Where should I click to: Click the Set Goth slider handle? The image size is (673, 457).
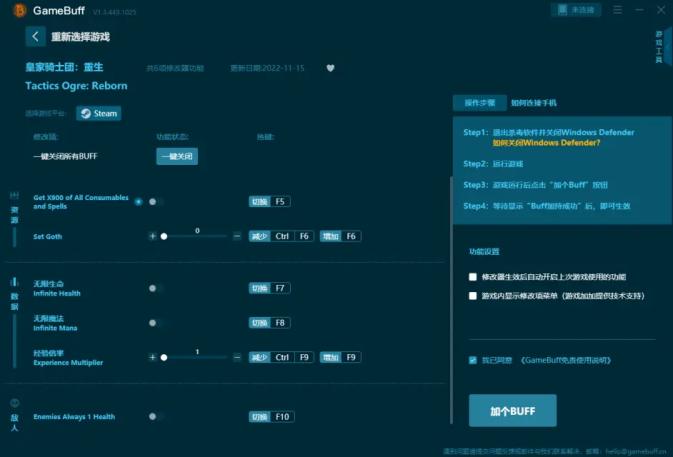(x=163, y=236)
